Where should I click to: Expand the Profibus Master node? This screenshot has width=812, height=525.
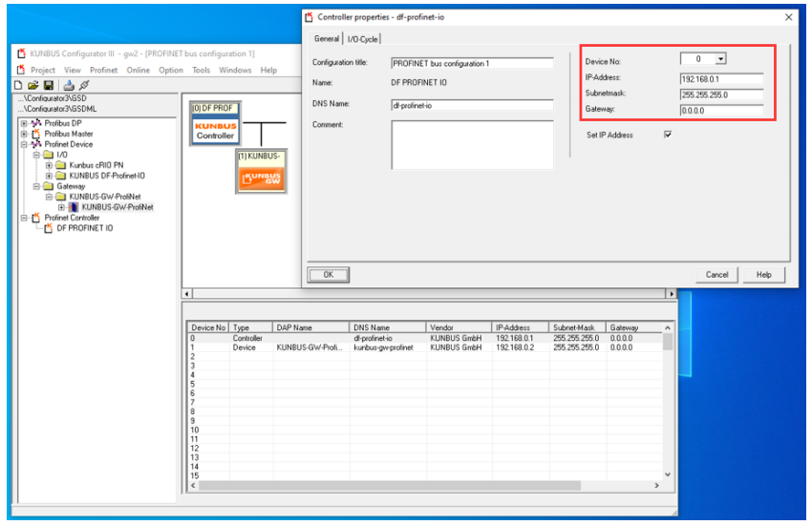[24, 134]
